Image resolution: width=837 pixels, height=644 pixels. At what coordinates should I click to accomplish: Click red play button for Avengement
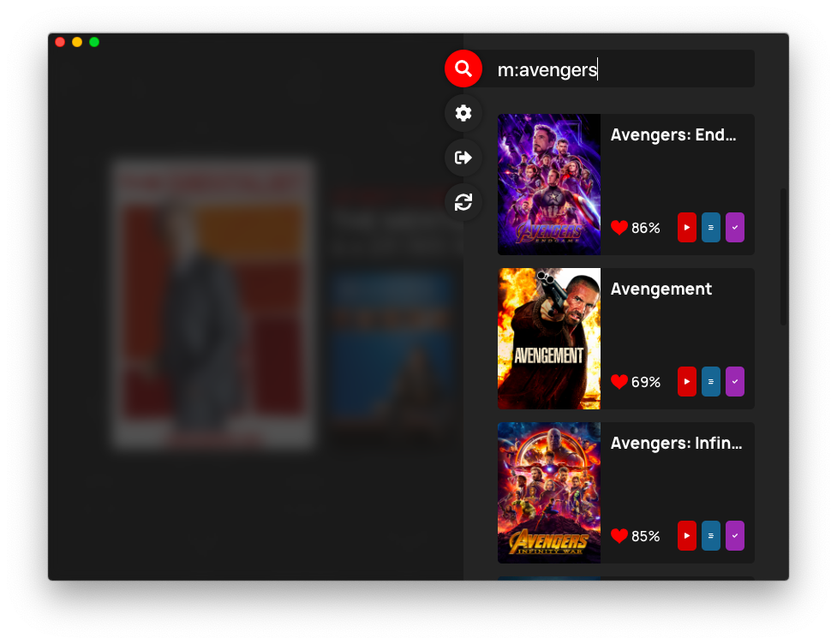[x=687, y=382]
